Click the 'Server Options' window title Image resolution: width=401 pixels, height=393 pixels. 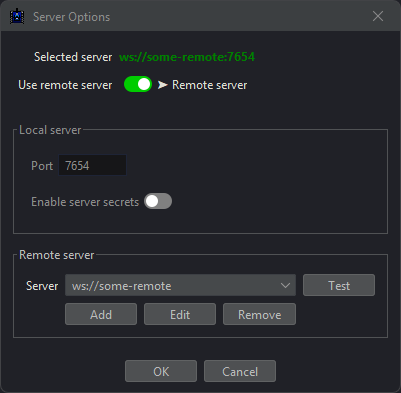(71, 17)
